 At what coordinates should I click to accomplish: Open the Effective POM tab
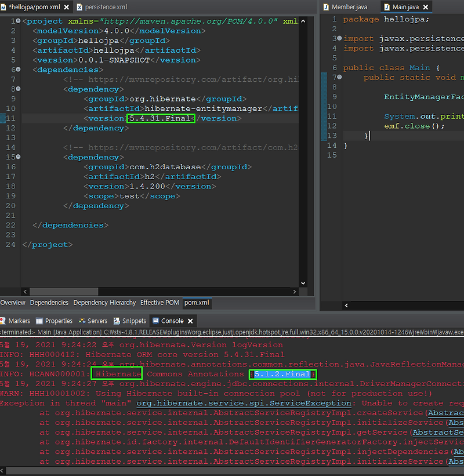point(159,303)
